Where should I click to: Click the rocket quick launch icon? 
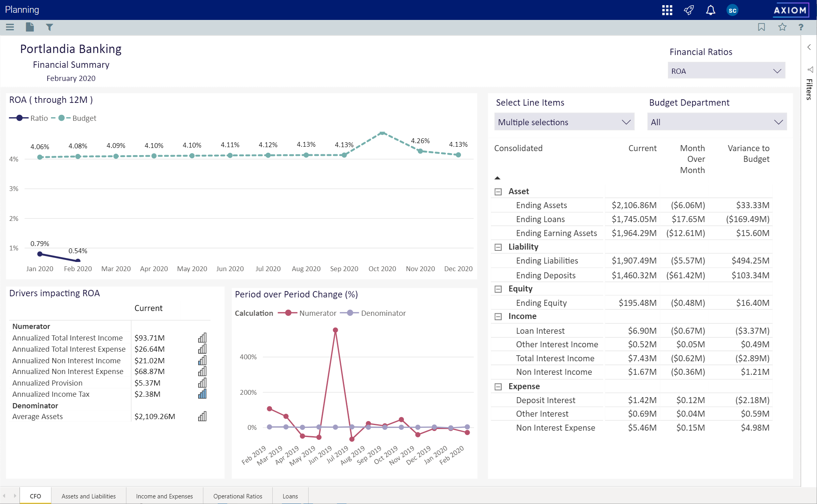point(689,10)
